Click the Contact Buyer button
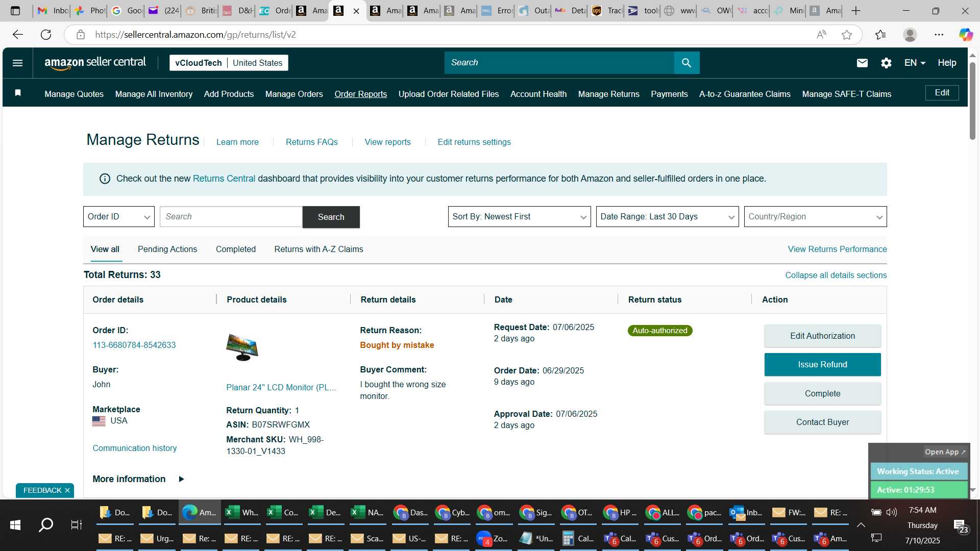 click(822, 422)
